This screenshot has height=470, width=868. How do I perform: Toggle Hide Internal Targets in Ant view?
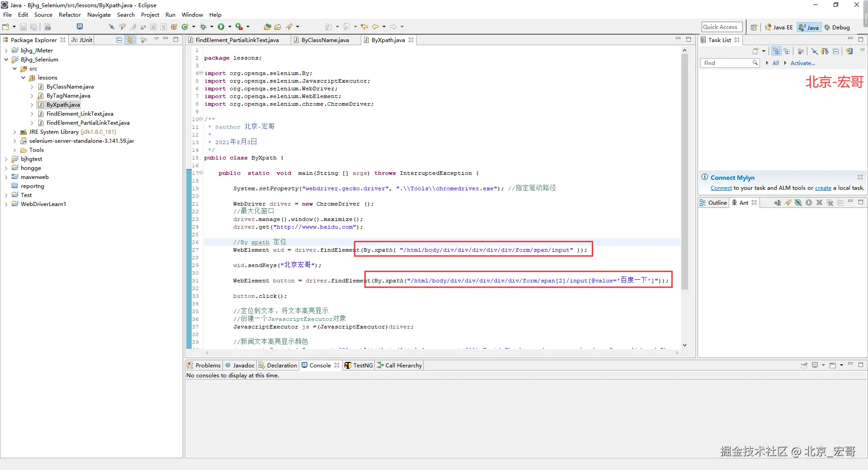coord(798,202)
